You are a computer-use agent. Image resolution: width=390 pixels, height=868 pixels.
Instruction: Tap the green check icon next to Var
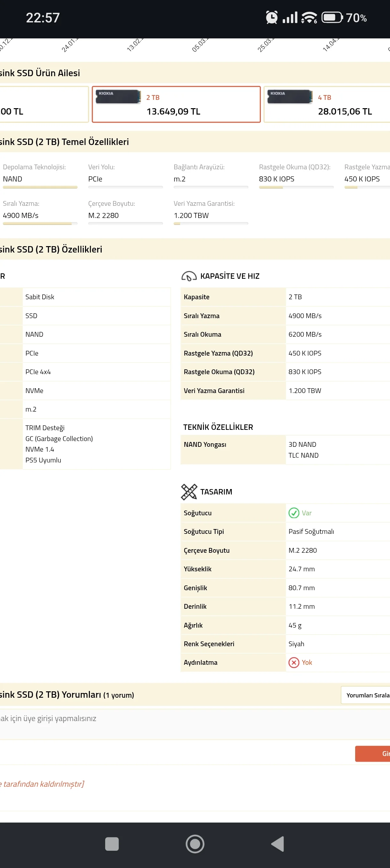(x=294, y=513)
